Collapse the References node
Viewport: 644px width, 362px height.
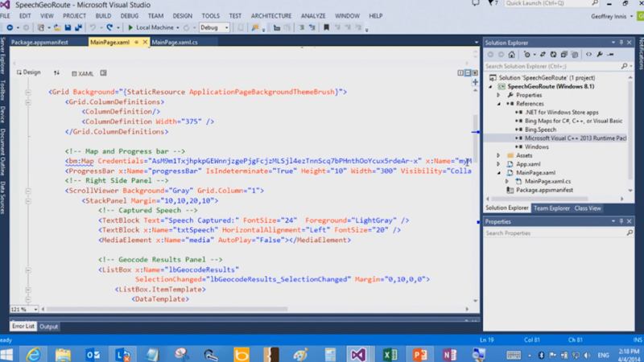498,104
